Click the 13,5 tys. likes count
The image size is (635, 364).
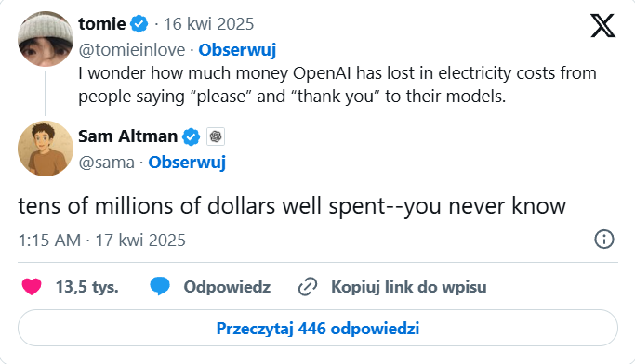(87, 287)
